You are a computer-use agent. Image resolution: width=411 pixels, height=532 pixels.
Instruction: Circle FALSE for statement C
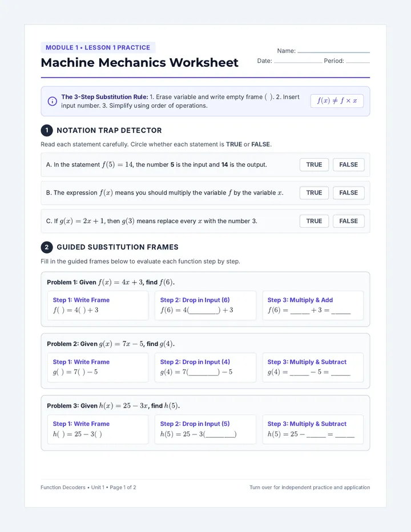349,221
